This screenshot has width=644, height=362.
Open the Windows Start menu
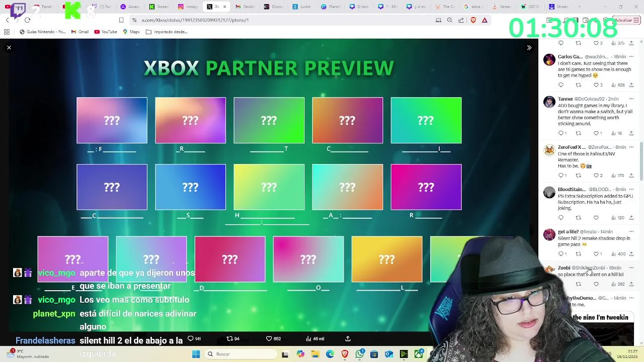click(196, 354)
